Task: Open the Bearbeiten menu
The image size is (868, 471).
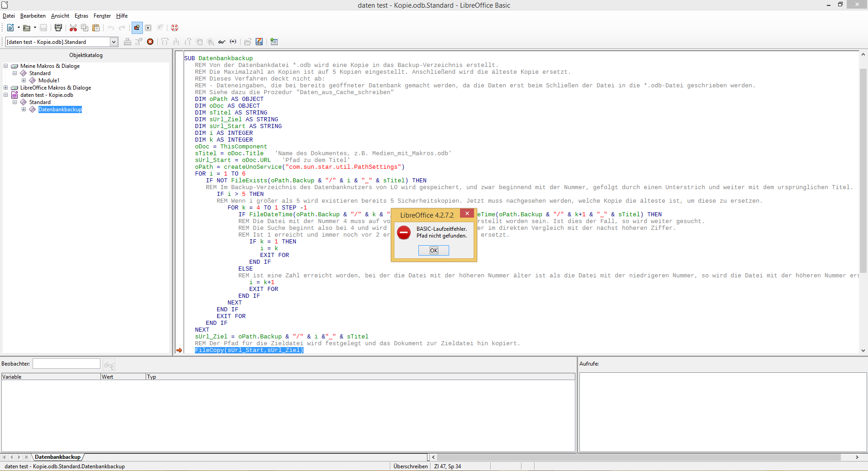Action: pos(33,16)
